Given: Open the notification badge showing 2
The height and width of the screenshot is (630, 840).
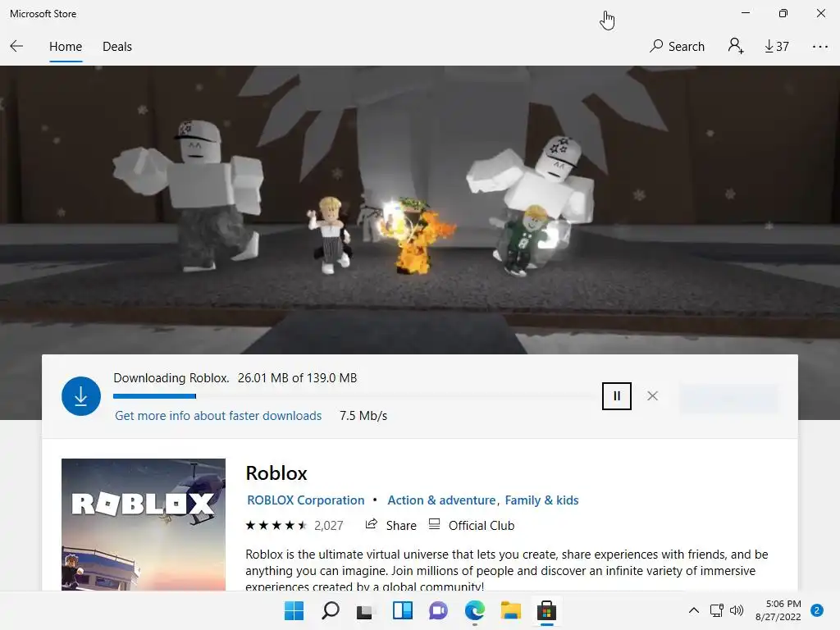Looking at the screenshot, I should [x=817, y=610].
